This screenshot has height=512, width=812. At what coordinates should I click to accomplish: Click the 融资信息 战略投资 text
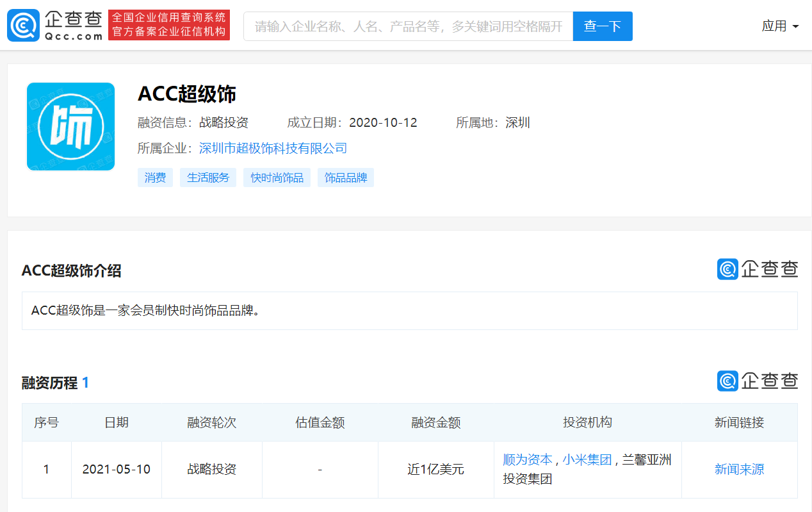tap(193, 123)
